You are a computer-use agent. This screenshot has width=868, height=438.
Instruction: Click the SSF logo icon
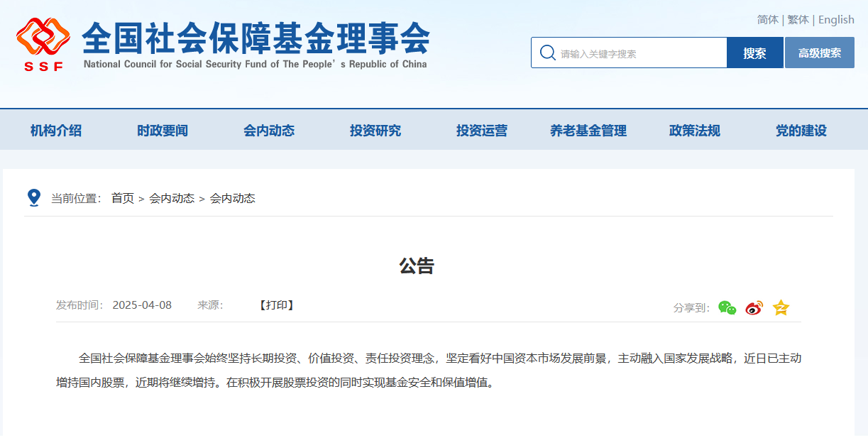coord(44,43)
